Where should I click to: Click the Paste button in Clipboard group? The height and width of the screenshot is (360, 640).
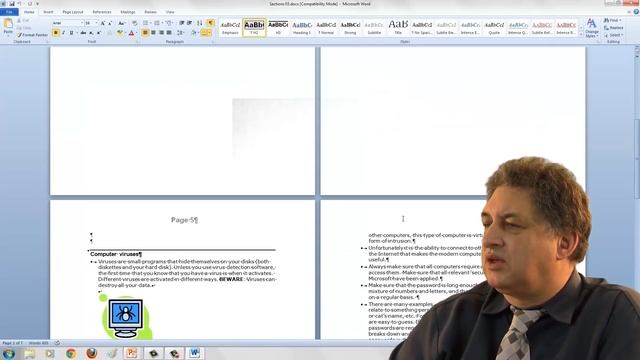[8, 27]
